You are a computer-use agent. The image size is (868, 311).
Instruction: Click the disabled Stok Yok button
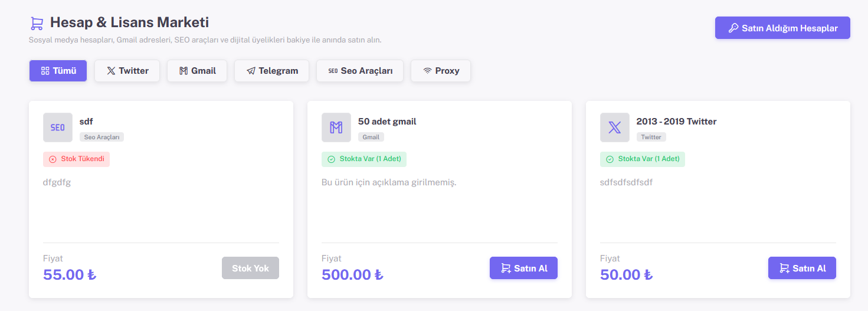click(x=250, y=268)
